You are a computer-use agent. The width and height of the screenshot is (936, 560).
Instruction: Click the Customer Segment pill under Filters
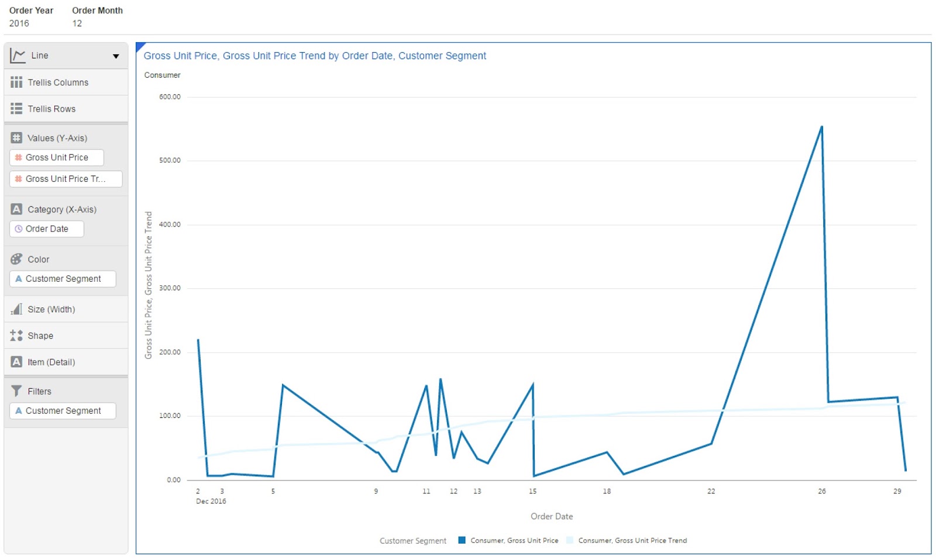tap(63, 410)
